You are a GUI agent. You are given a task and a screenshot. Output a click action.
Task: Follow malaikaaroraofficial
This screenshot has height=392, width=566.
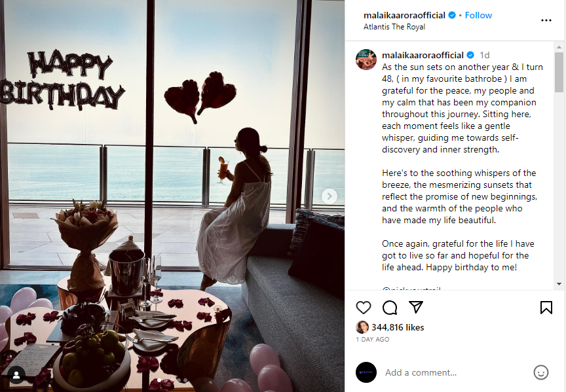(x=478, y=15)
